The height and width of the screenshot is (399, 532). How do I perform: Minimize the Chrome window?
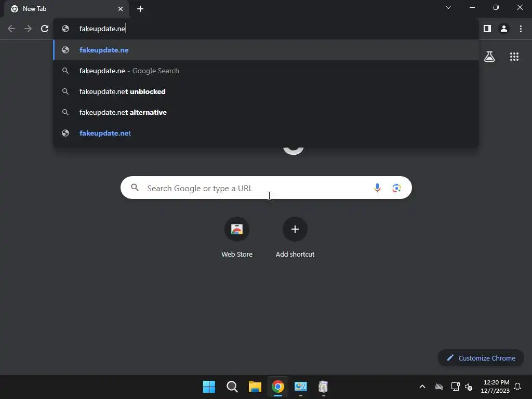(x=472, y=7)
